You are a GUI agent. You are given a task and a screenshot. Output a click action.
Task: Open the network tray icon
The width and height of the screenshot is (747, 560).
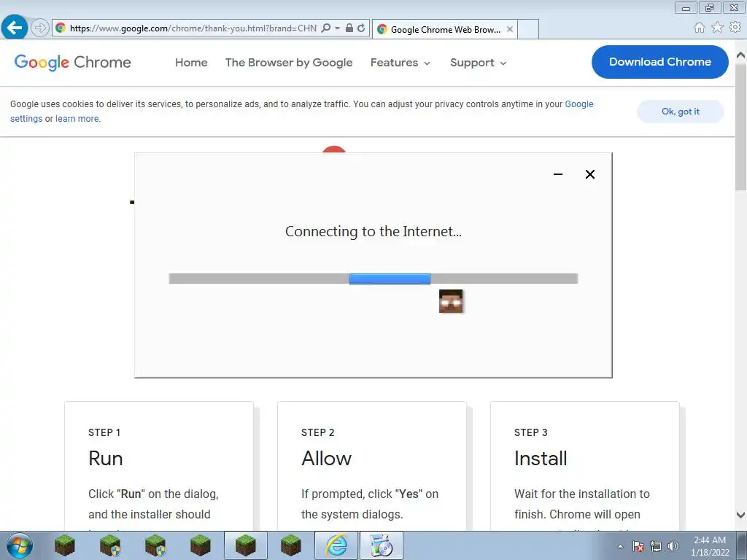tap(656, 546)
